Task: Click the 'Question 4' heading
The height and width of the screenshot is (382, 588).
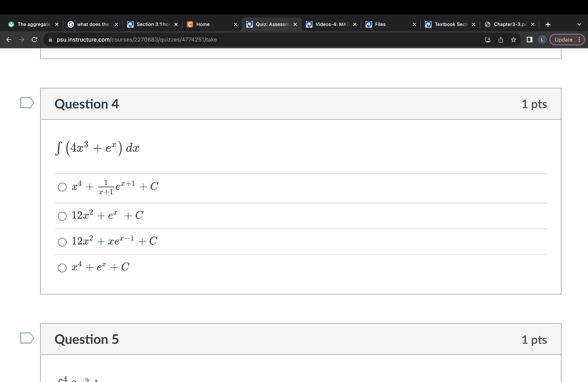Action: tap(86, 104)
